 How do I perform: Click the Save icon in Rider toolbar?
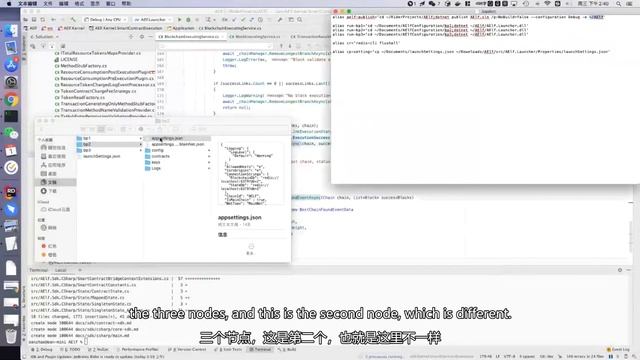point(34,20)
